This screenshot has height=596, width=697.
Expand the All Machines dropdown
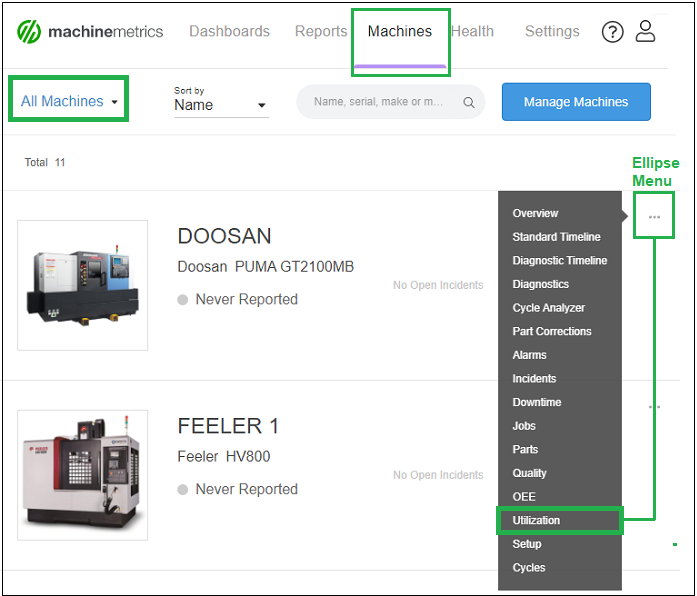tap(69, 101)
